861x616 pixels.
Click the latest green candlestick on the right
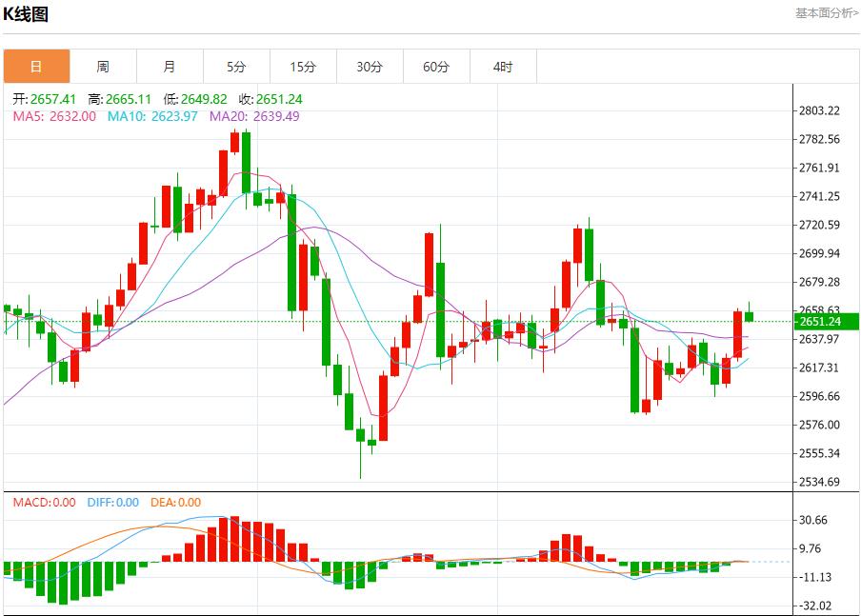pos(750,316)
